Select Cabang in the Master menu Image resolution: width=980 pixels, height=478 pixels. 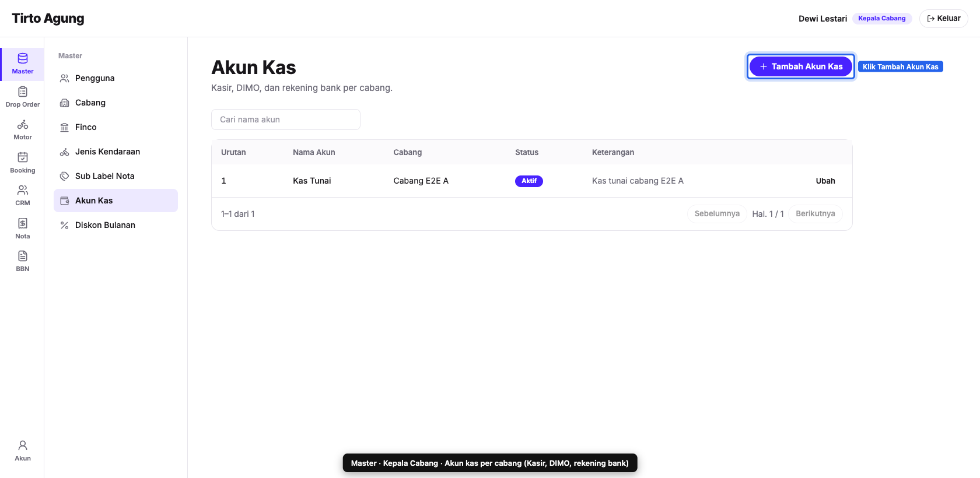pyautogui.click(x=116, y=103)
